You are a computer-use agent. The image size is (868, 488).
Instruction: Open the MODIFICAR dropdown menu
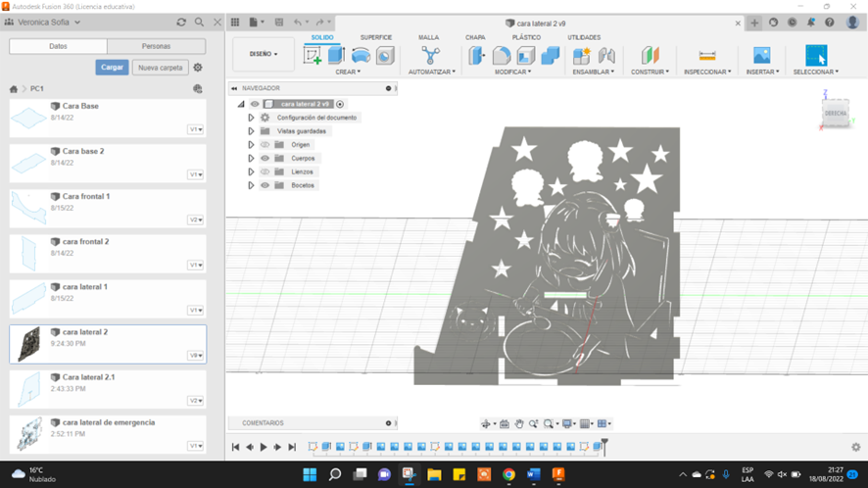click(512, 72)
